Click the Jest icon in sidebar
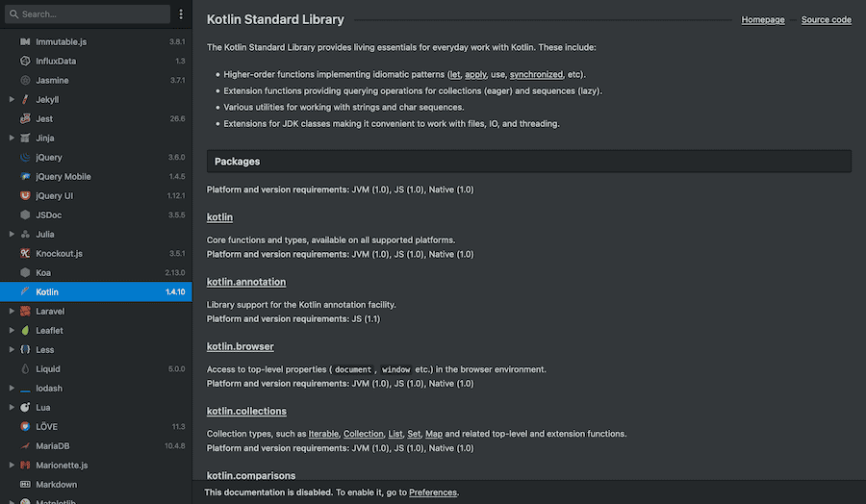 pyautogui.click(x=25, y=119)
